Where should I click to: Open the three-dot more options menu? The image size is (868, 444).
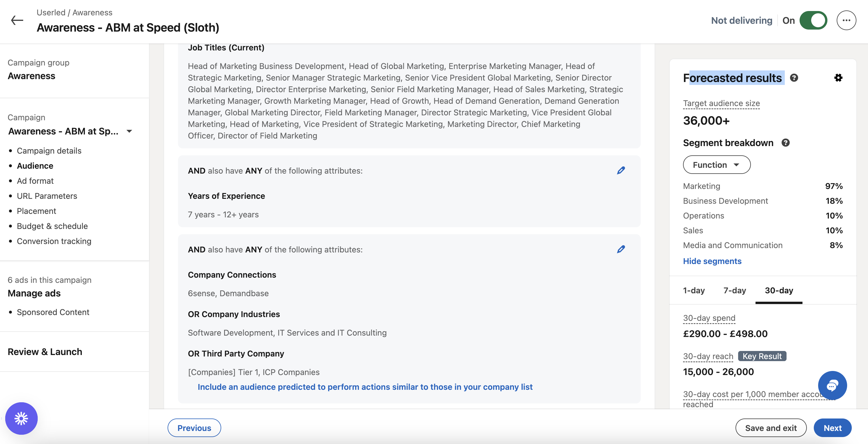846,21
